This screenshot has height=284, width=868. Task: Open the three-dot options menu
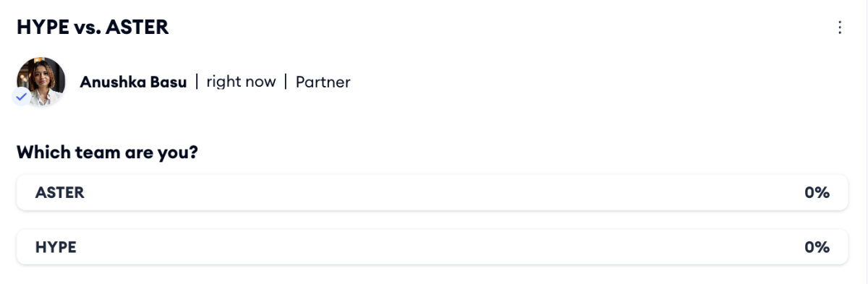tap(840, 27)
